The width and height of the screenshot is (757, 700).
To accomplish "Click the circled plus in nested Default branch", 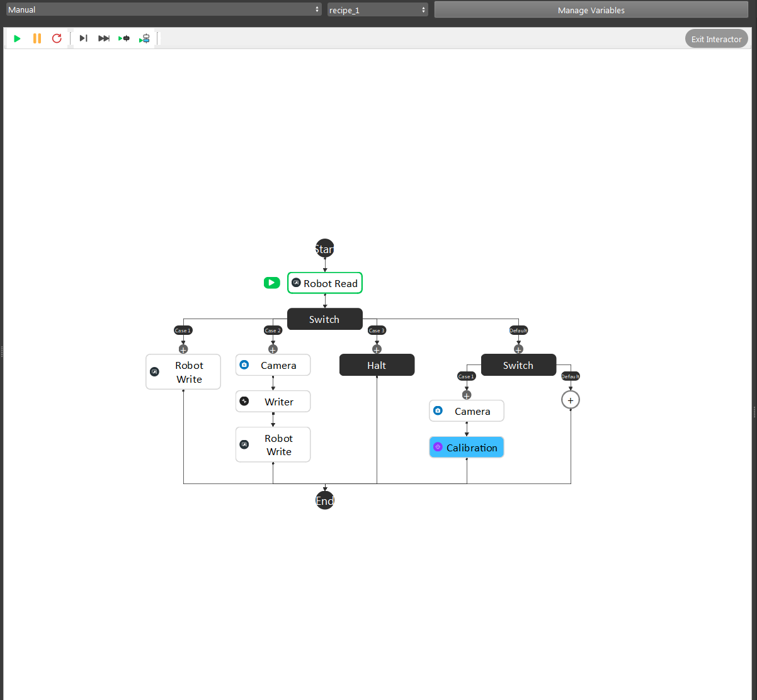I will tap(571, 400).
